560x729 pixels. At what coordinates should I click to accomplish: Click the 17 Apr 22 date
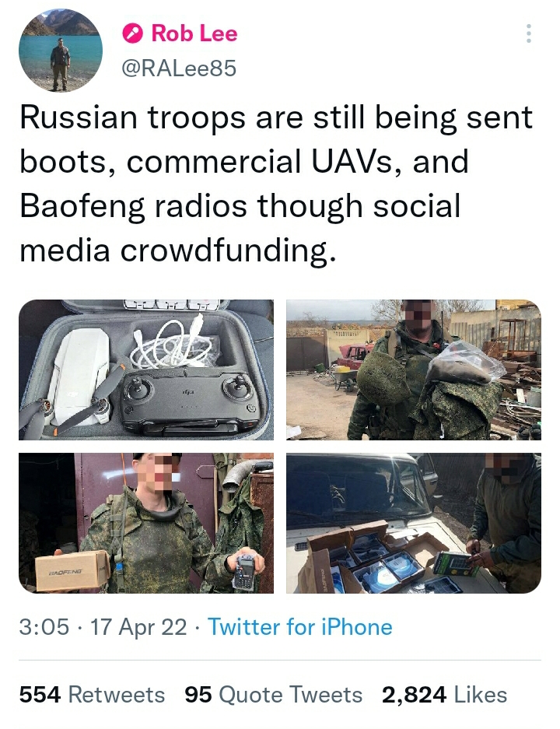click(138, 627)
